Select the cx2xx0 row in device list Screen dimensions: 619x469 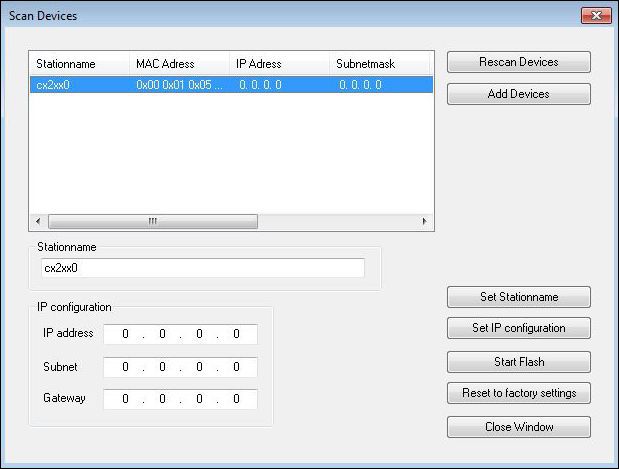[231, 85]
